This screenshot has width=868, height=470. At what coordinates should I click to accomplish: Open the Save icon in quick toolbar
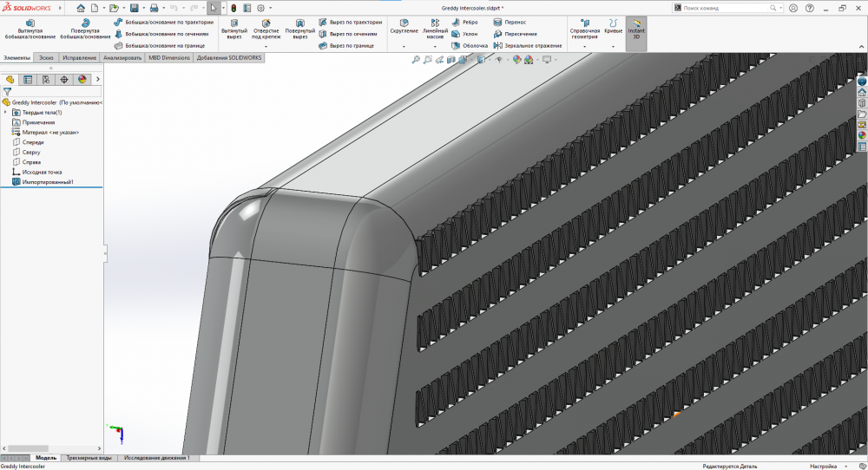pyautogui.click(x=135, y=8)
